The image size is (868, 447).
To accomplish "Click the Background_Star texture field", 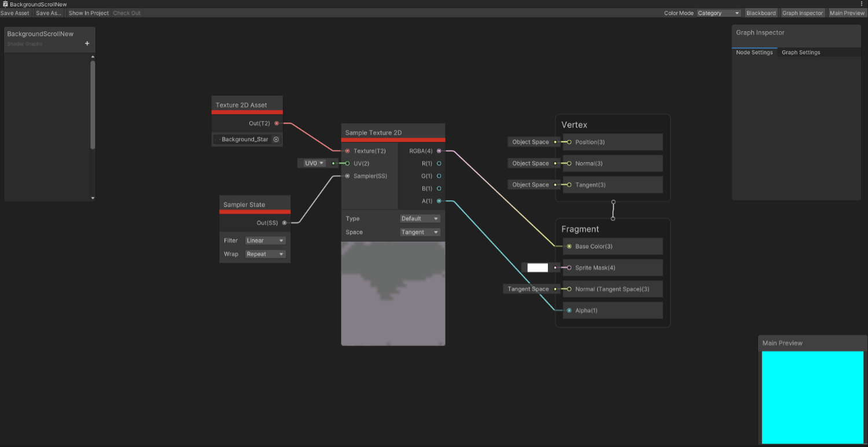I will click(247, 139).
